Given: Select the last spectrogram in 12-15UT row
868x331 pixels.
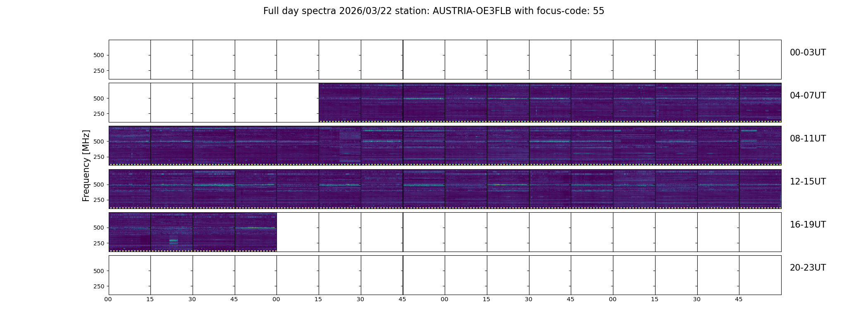Looking at the screenshot, I should click(x=760, y=189).
